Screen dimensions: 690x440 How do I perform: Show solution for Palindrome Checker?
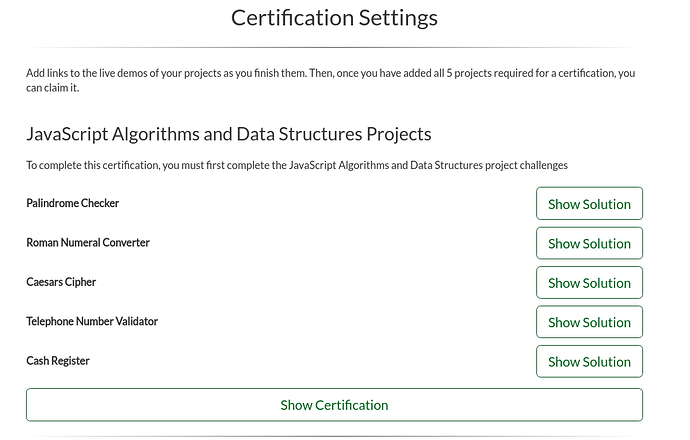pos(589,204)
